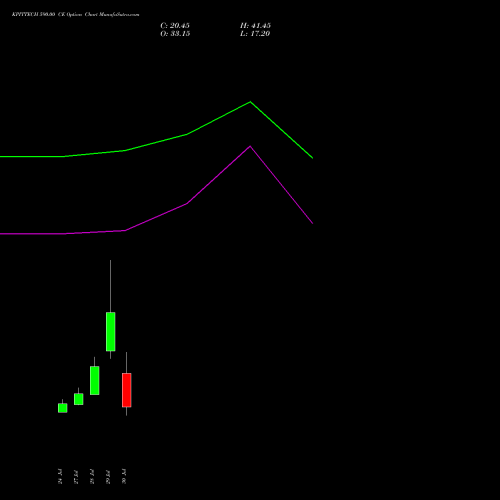Select the 27 Jul green candlestick
500x500 pixels.
pos(79,399)
